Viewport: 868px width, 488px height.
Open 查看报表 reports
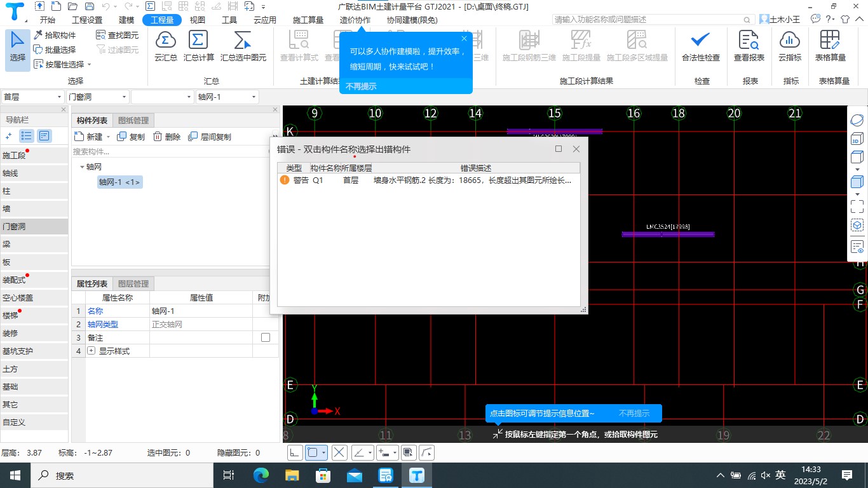(749, 46)
